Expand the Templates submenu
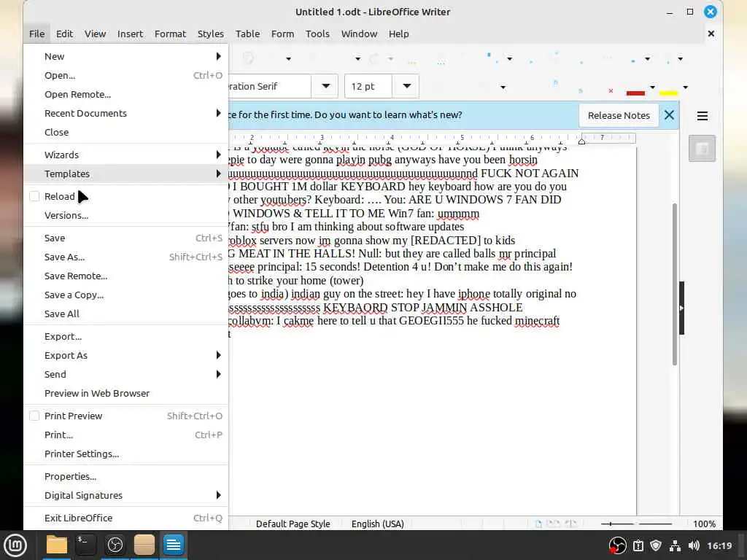 tap(125, 174)
